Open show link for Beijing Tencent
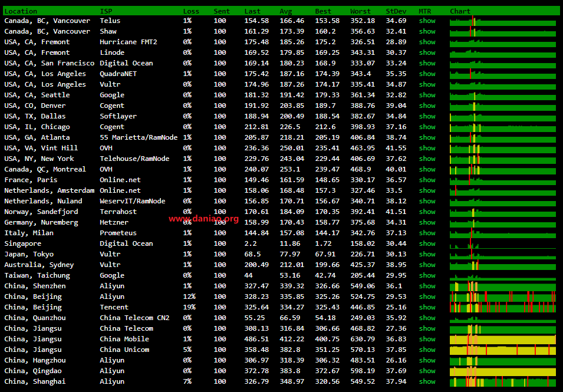 click(427, 307)
